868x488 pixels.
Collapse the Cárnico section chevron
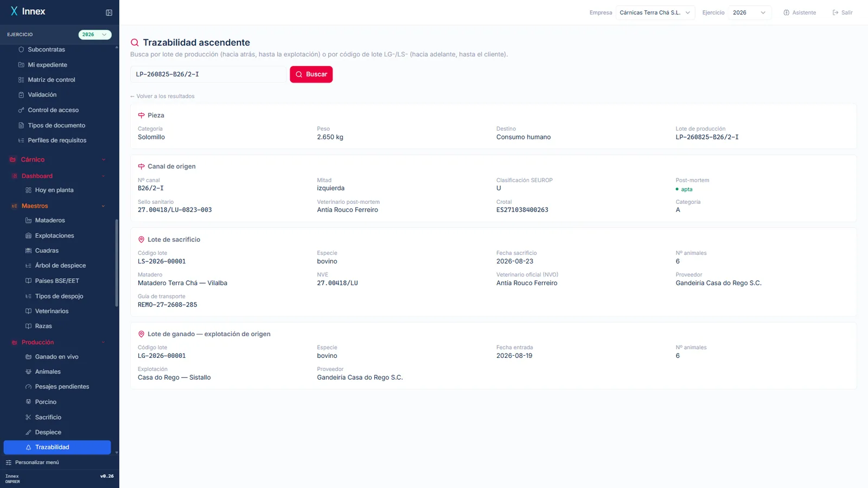[x=104, y=159]
